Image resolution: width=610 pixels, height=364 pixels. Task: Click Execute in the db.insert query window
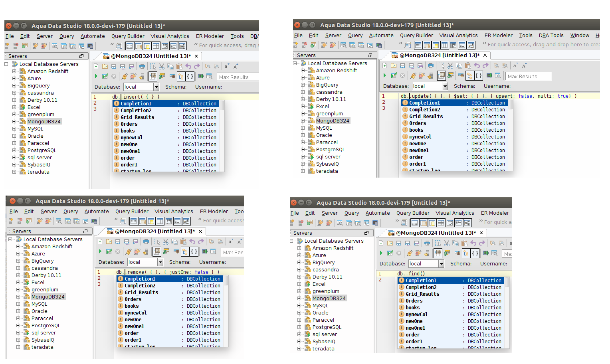click(x=96, y=76)
